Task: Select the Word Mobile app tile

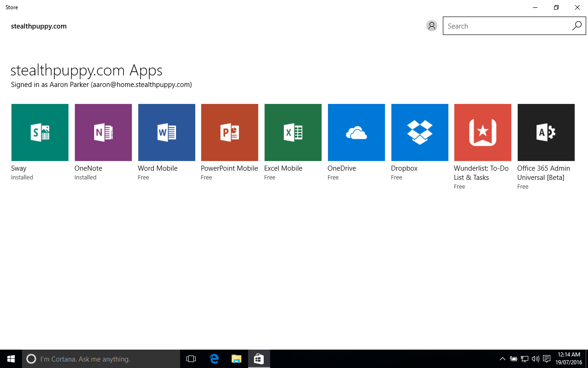Action: tap(167, 132)
